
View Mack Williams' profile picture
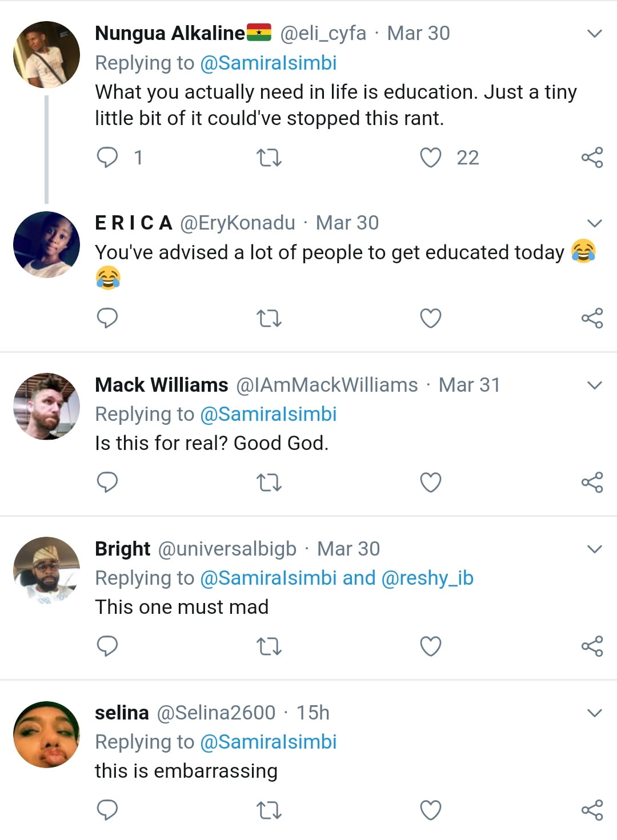[x=47, y=406]
